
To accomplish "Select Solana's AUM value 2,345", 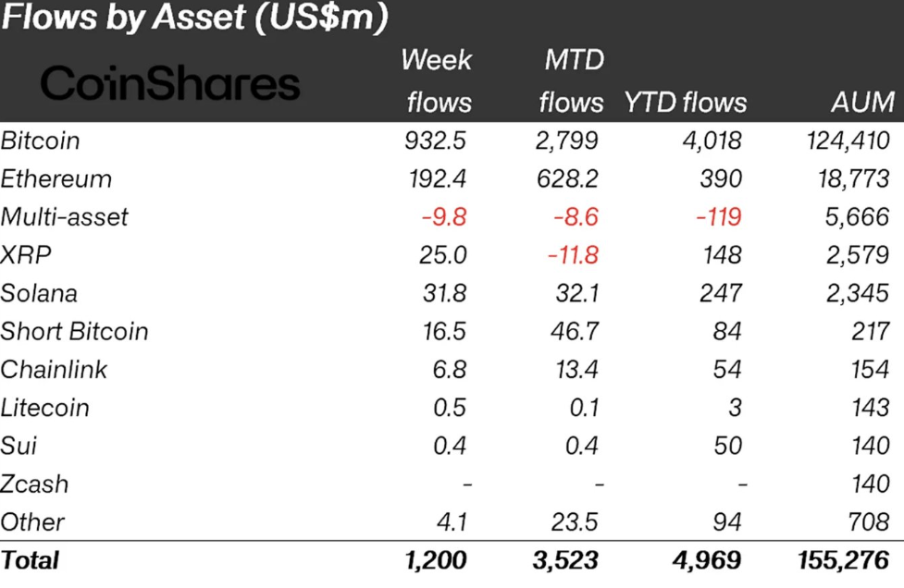I will pos(858,293).
